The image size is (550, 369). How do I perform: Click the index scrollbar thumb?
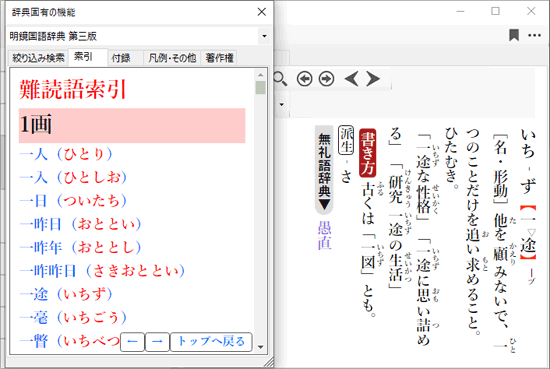point(260,88)
